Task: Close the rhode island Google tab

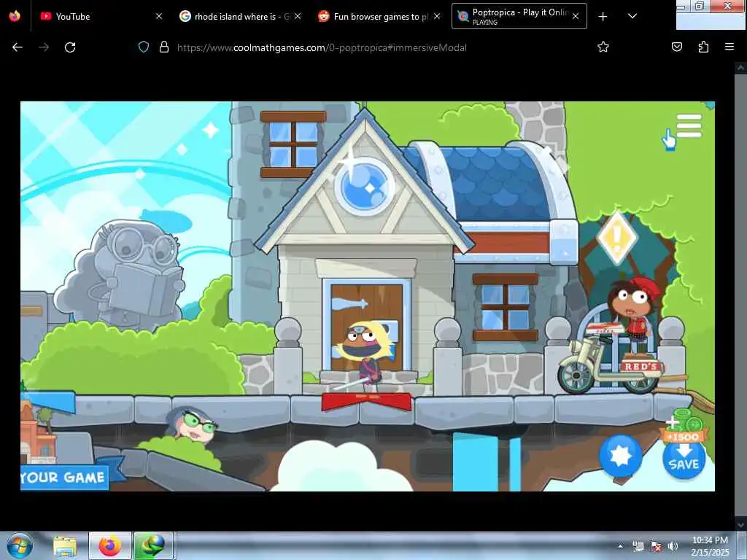Action: [298, 16]
